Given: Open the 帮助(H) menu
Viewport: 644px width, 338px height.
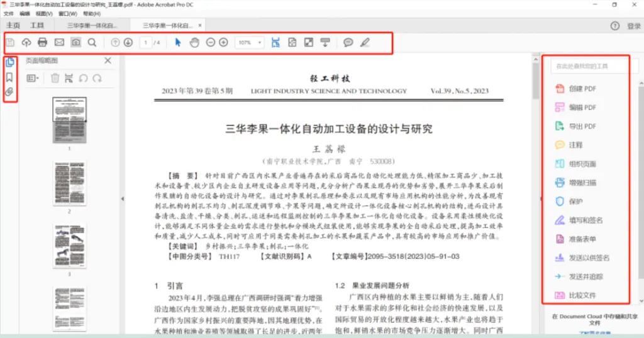Looking at the screenshot, I should coord(92,14).
